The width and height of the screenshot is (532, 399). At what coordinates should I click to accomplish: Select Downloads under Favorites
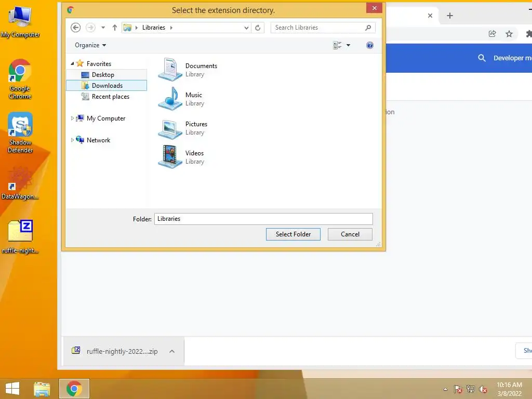click(x=107, y=86)
